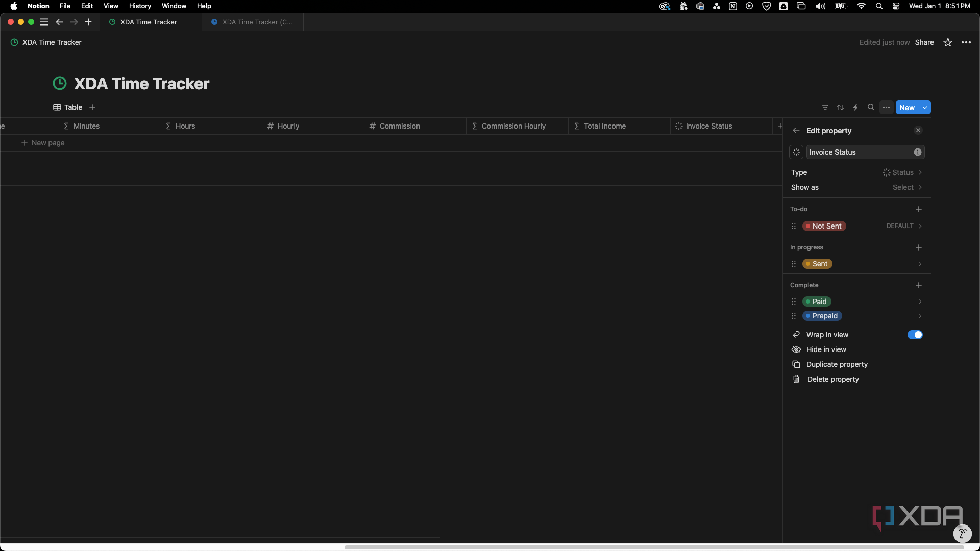This screenshot has width=980, height=551.
Task: Open the Edit menu
Action: point(87,6)
